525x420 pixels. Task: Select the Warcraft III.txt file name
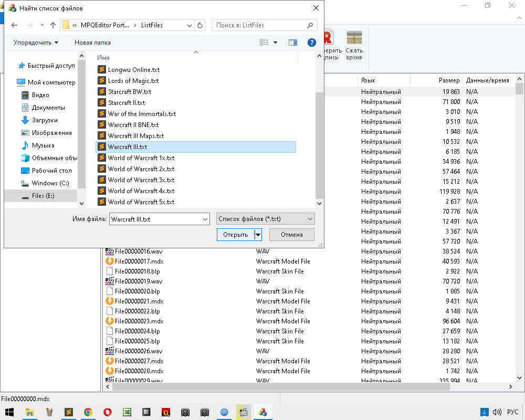point(128,146)
